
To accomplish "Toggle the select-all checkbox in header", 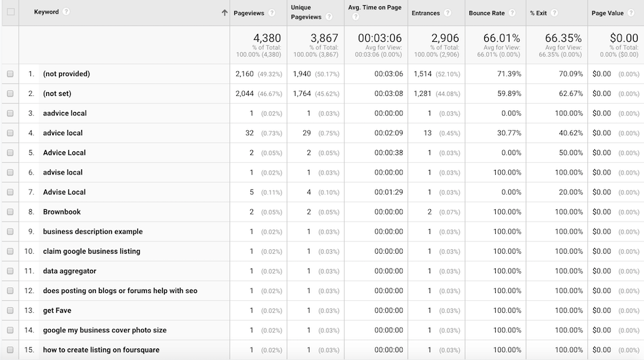I will tap(11, 12).
